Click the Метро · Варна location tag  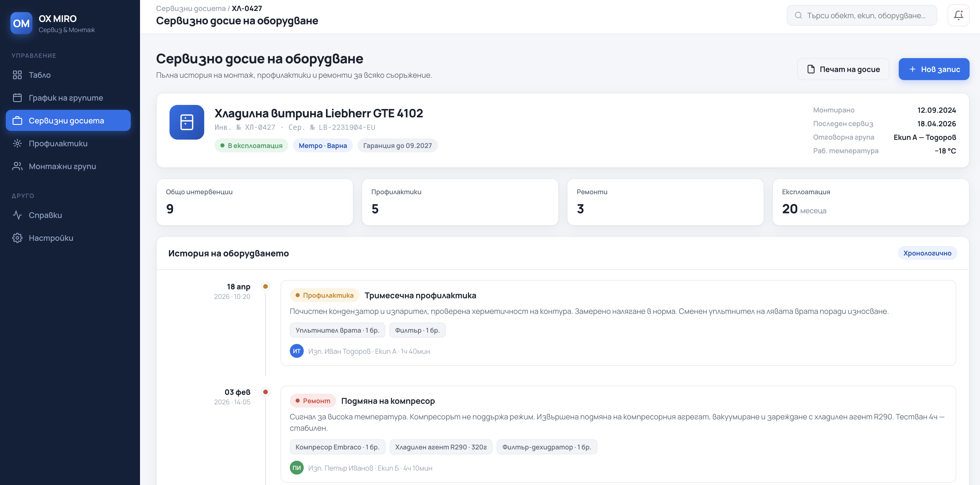coord(323,146)
